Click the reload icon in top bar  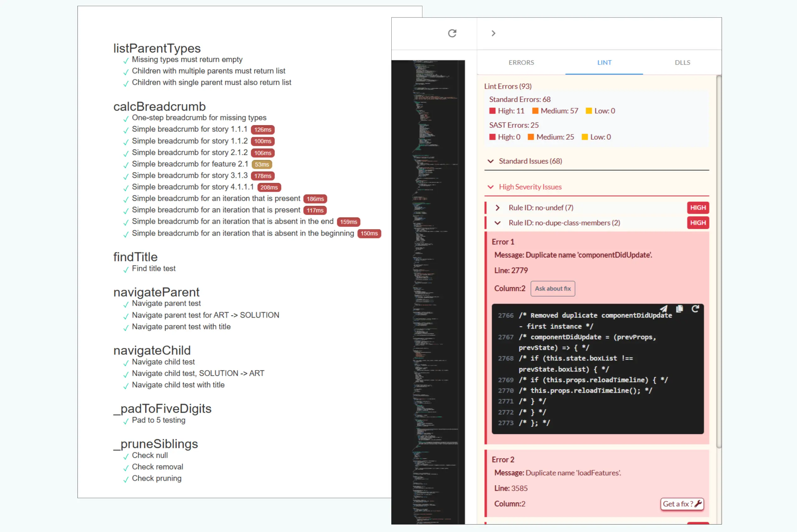coord(452,33)
